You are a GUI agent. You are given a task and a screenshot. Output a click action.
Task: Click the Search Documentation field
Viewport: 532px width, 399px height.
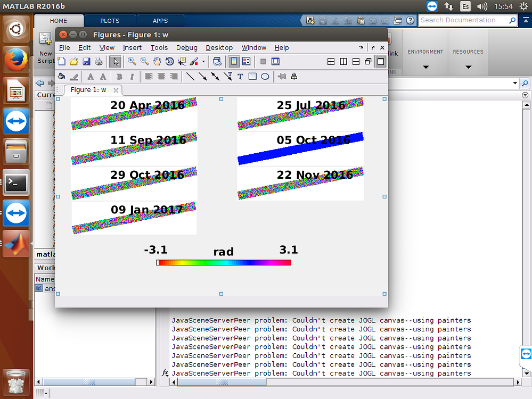463,20
